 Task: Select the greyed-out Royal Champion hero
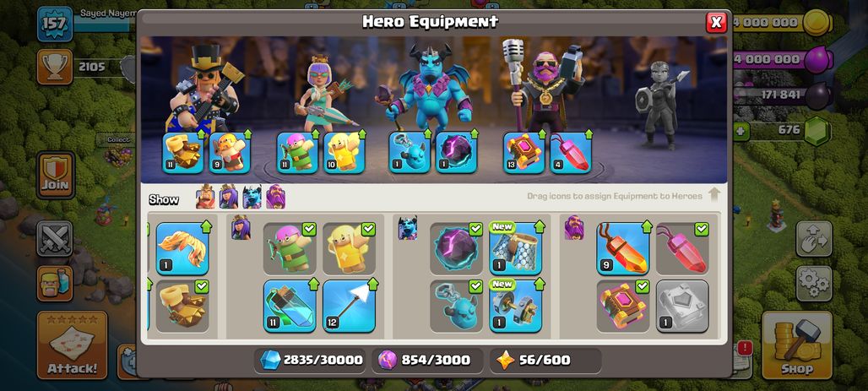[x=661, y=106]
